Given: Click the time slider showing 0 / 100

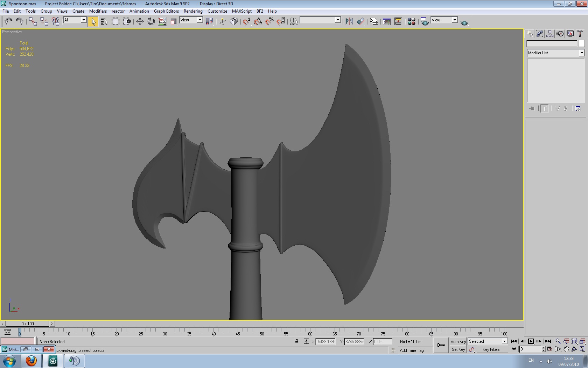Looking at the screenshot, I should coord(28,324).
